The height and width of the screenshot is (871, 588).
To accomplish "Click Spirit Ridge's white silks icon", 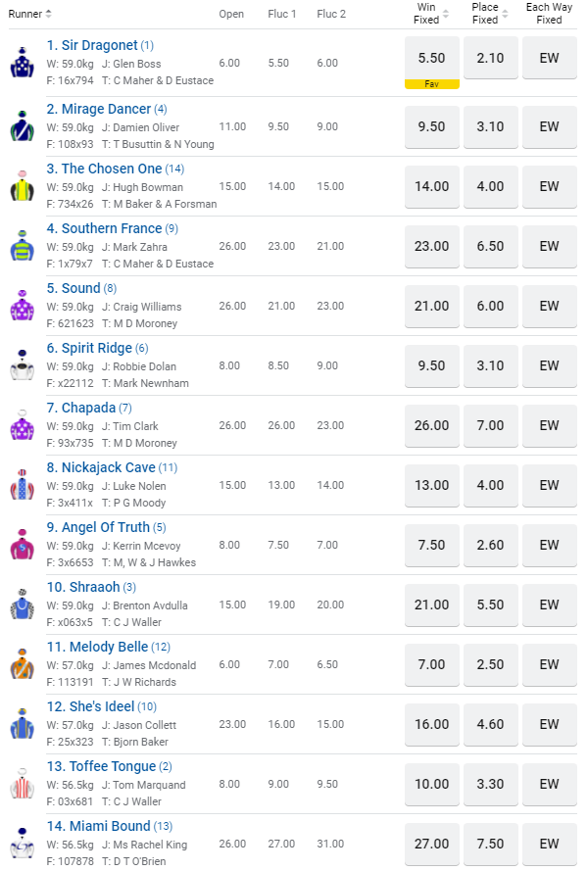I will point(22,365).
